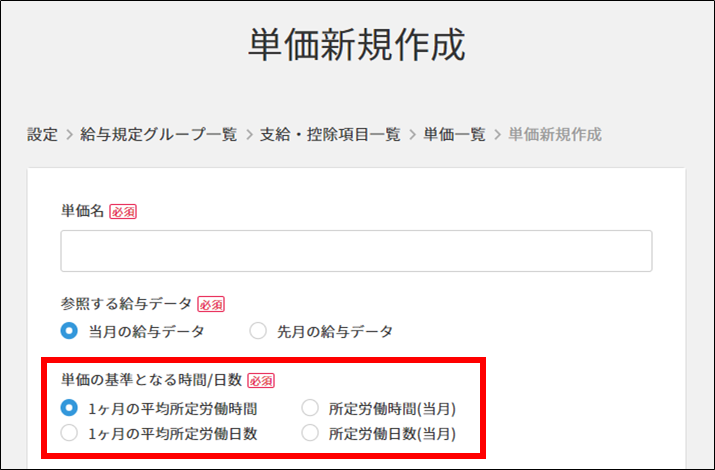Click 必須 badge beside 単価の基準となる時間/日数
The height and width of the screenshot is (470, 715).
pos(261,381)
